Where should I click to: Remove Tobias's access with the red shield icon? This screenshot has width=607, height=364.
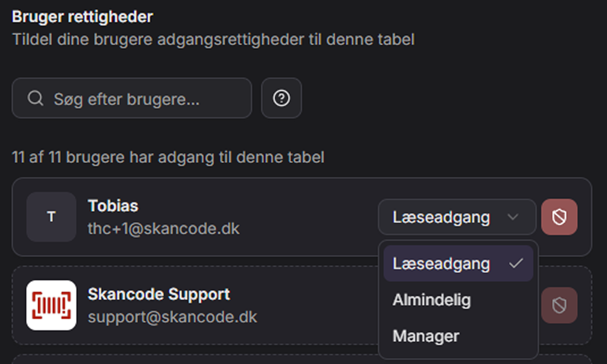[x=559, y=217]
